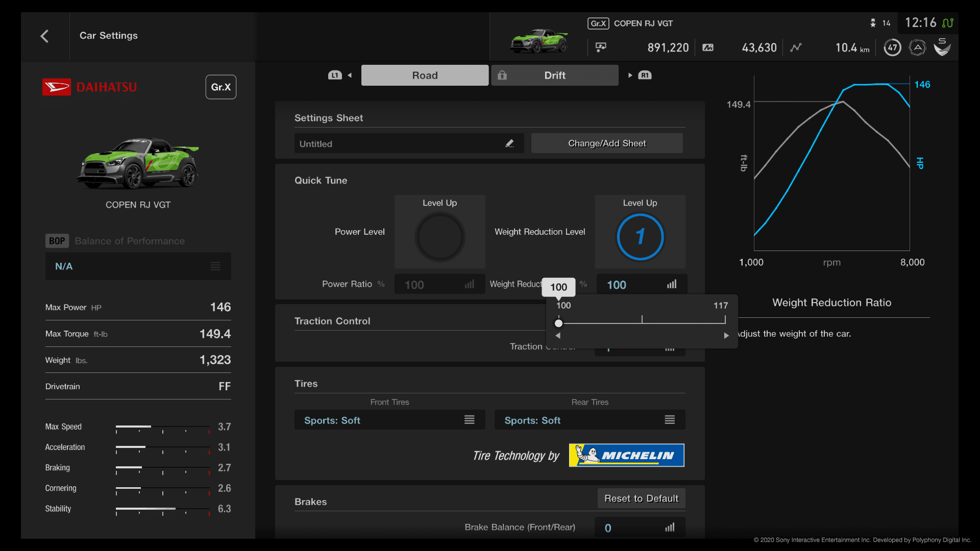
Task: Click the Gr.X class badge beside Daihatsu
Action: click(x=220, y=87)
